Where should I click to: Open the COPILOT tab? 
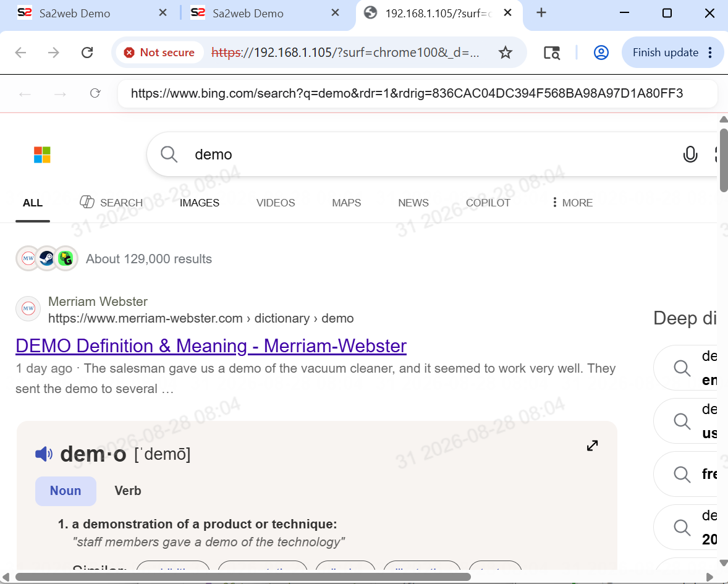click(488, 203)
